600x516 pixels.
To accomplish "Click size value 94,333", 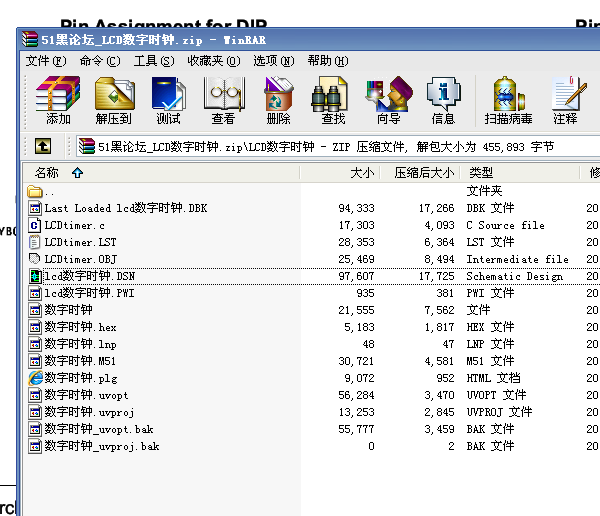I will tap(356, 208).
